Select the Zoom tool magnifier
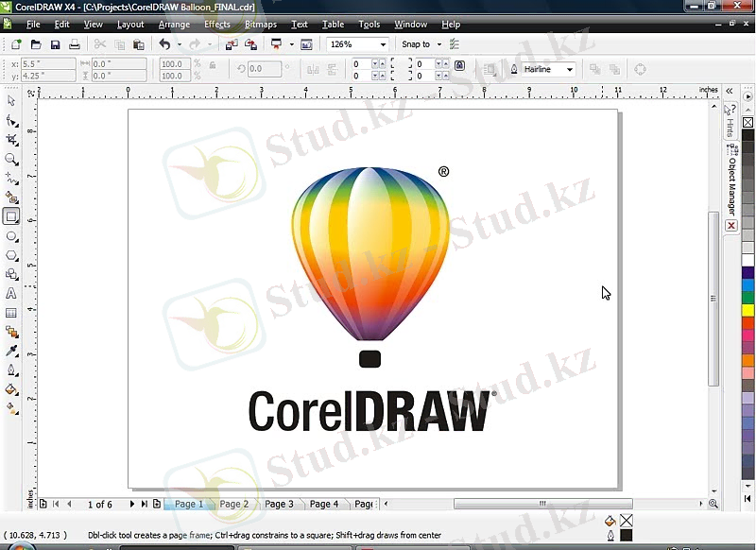 [x=11, y=159]
